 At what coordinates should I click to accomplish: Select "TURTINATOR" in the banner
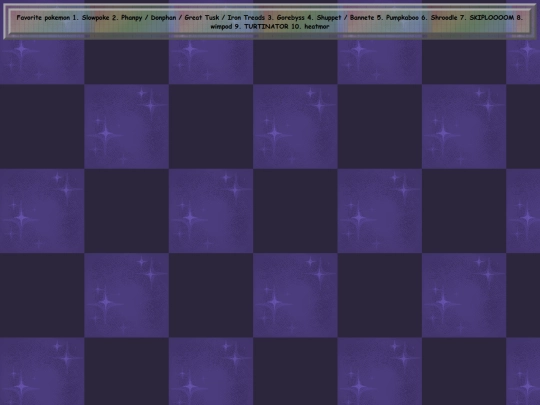click(x=266, y=27)
